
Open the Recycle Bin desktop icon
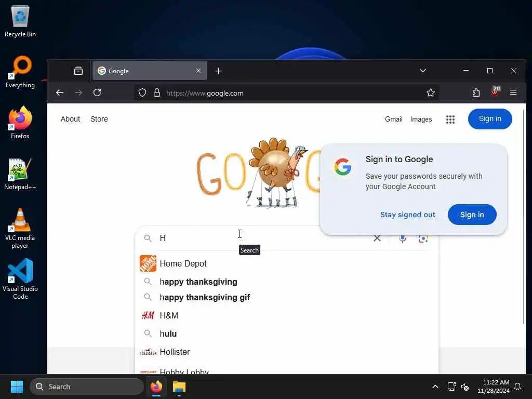(x=20, y=21)
